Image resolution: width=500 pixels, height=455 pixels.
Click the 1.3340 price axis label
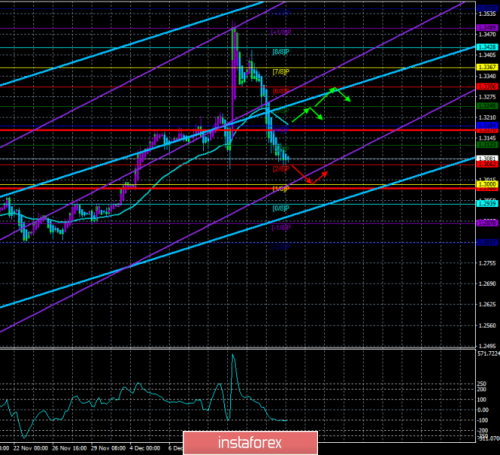[487, 76]
